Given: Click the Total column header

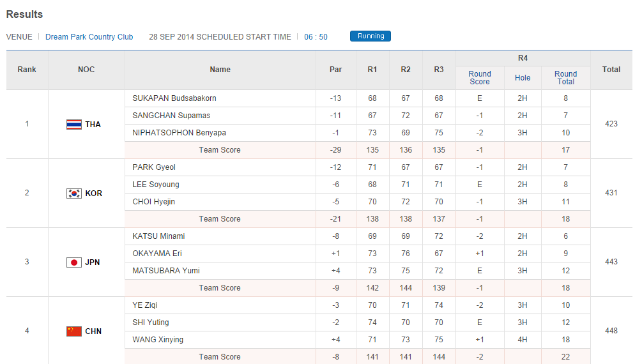Looking at the screenshot, I should pos(611,70).
